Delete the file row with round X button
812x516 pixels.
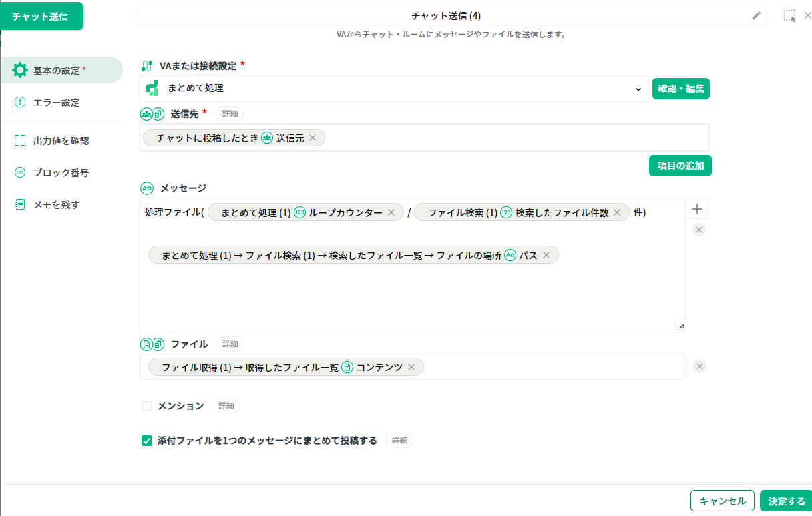pyautogui.click(x=699, y=366)
